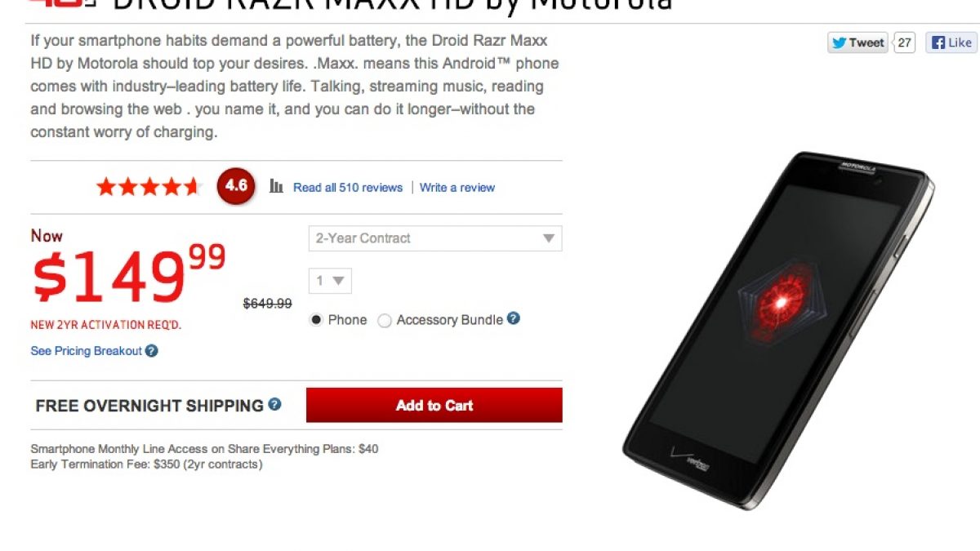Viewport: 980px width, 551px height.
Task: Click the red 4.6 rating badge
Action: tap(236, 186)
